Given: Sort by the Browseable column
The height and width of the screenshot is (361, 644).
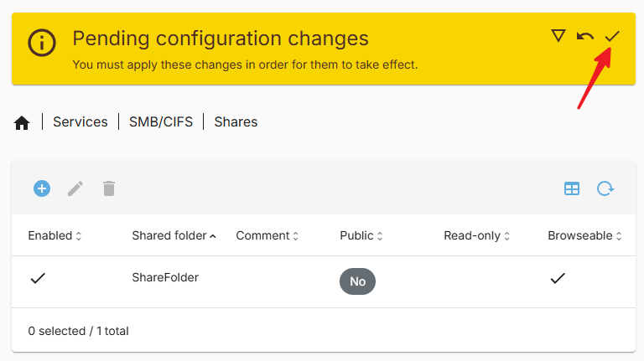Looking at the screenshot, I should 584,235.
